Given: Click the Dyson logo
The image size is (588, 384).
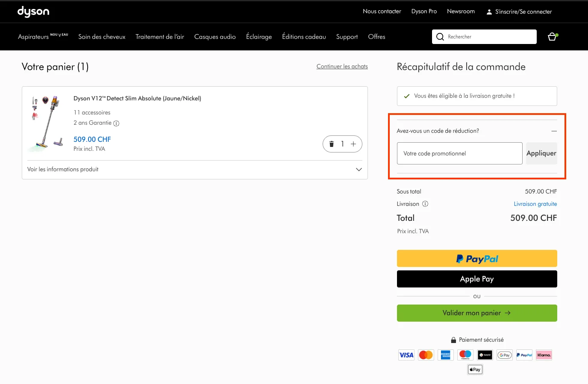Looking at the screenshot, I should (33, 12).
